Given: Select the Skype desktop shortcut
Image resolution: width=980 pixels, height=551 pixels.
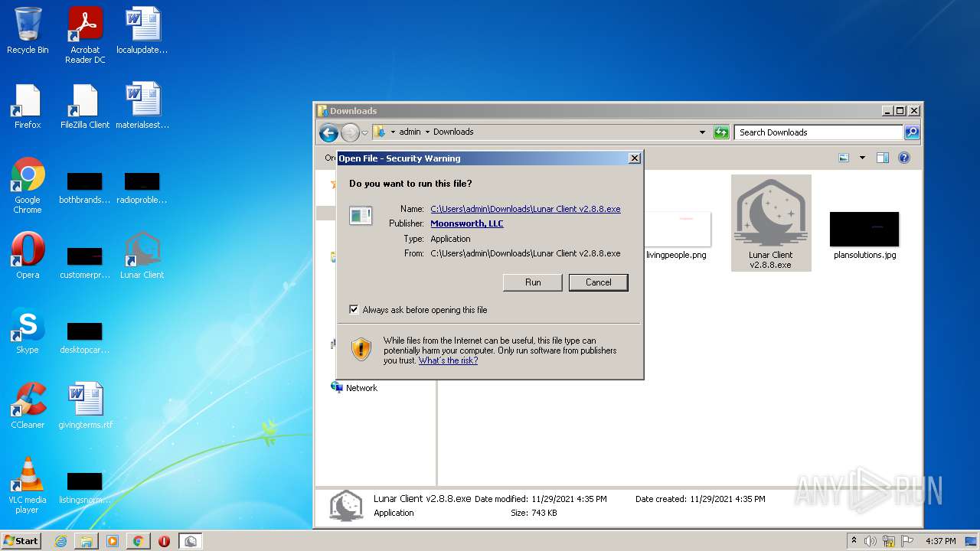Looking at the screenshot, I should click(28, 331).
